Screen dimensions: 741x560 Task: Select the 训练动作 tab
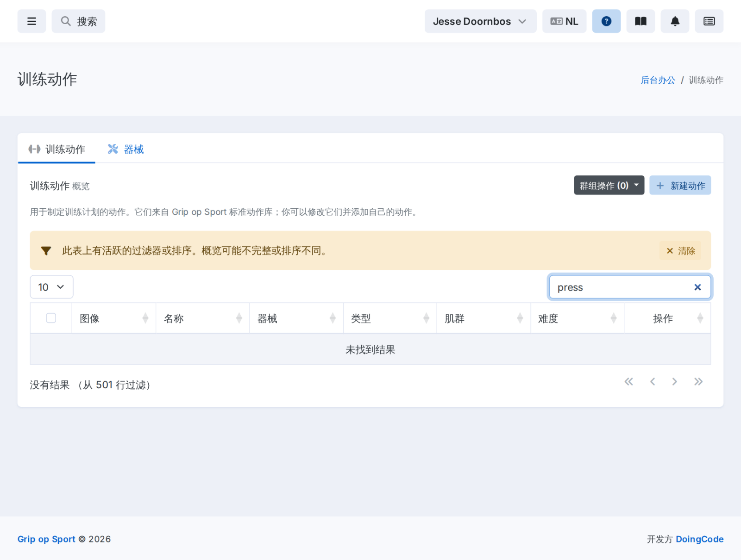click(57, 149)
